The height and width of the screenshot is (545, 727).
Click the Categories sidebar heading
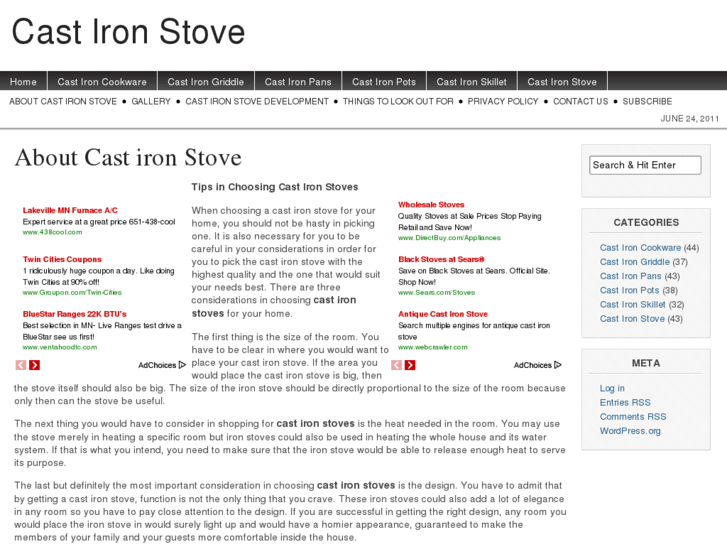point(646,223)
